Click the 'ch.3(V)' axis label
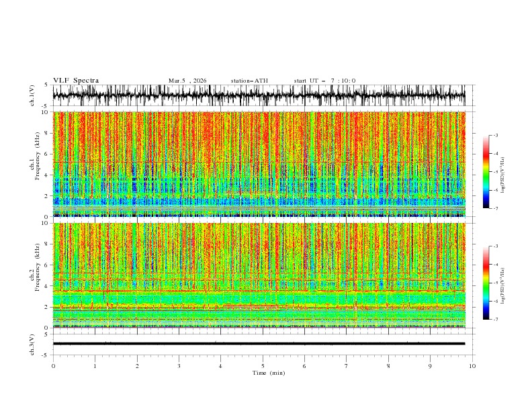 32,345
